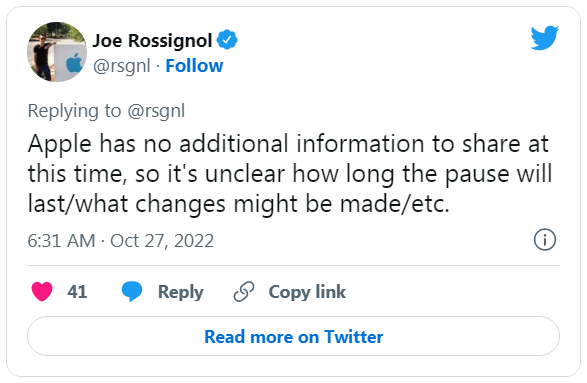Click the Oct 27, 2022 date
The width and height of the screenshot is (587, 383).
pyautogui.click(x=162, y=240)
